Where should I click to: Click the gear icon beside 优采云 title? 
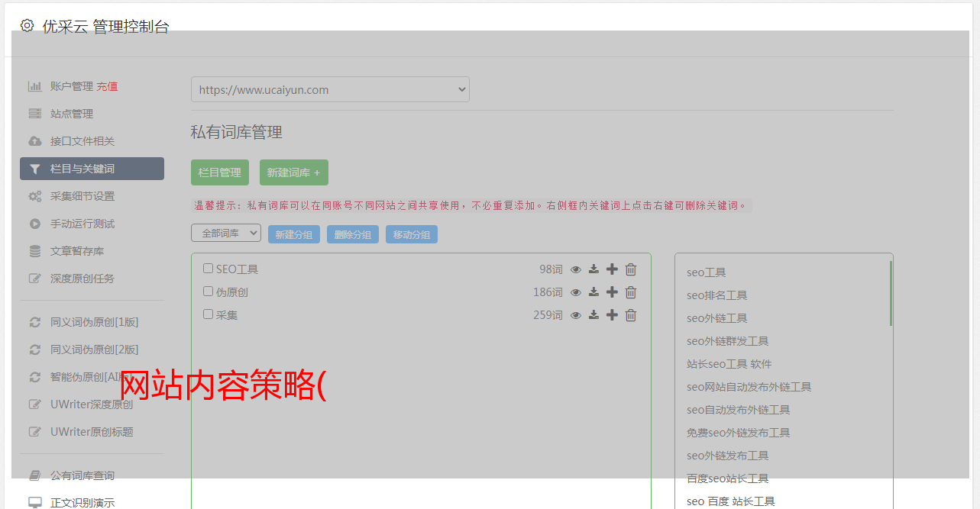(27, 26)
